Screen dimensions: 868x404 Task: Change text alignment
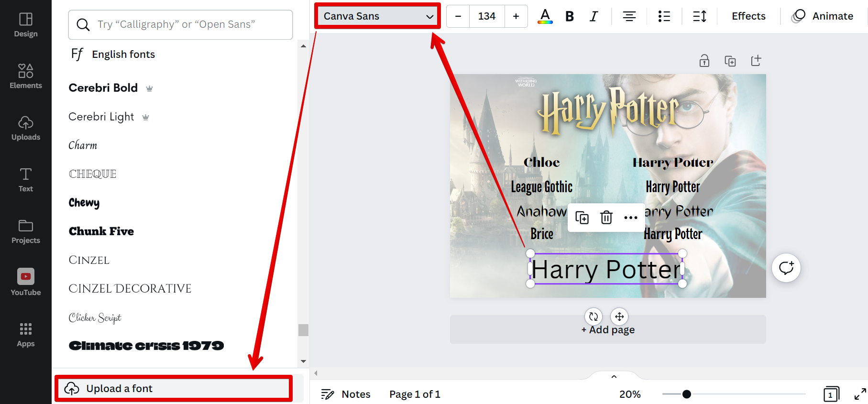629,16
